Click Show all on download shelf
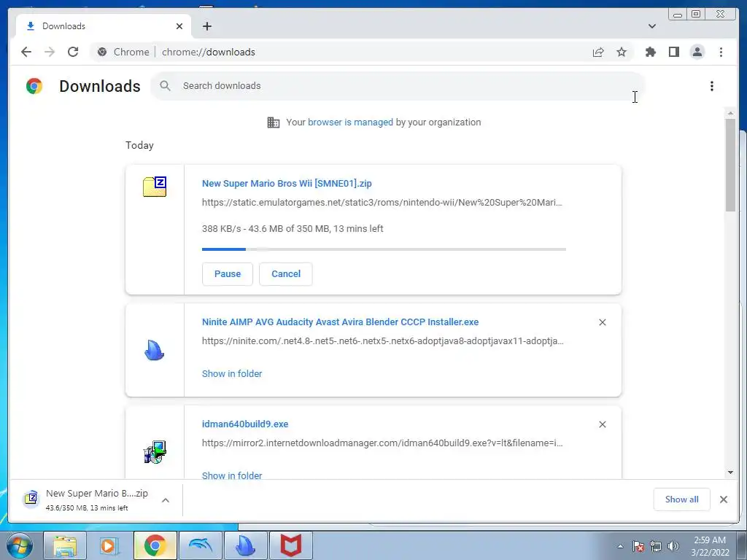This screenshot has height=560, width=747. click(x=682, y=499)
